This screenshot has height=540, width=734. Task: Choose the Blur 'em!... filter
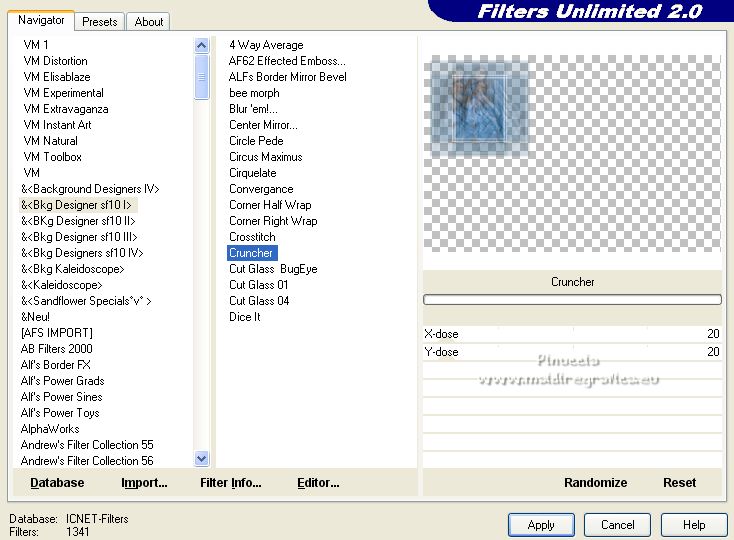pos(253,109)
